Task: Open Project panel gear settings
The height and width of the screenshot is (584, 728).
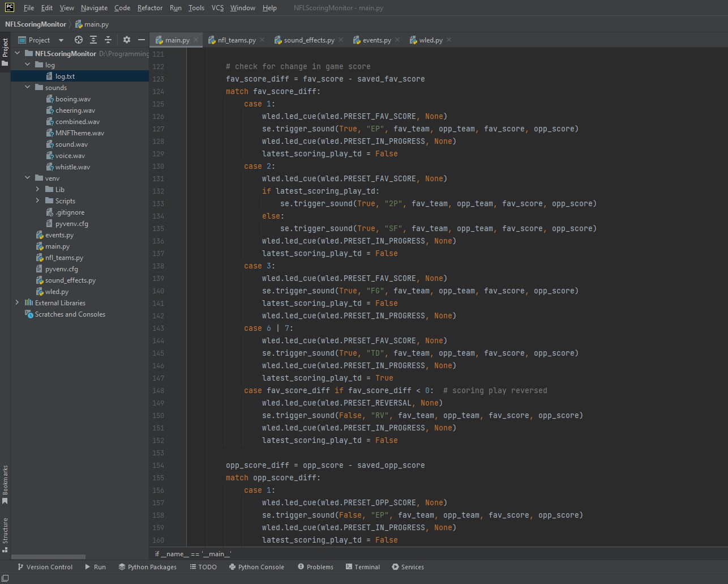Action: coord(127,40)
